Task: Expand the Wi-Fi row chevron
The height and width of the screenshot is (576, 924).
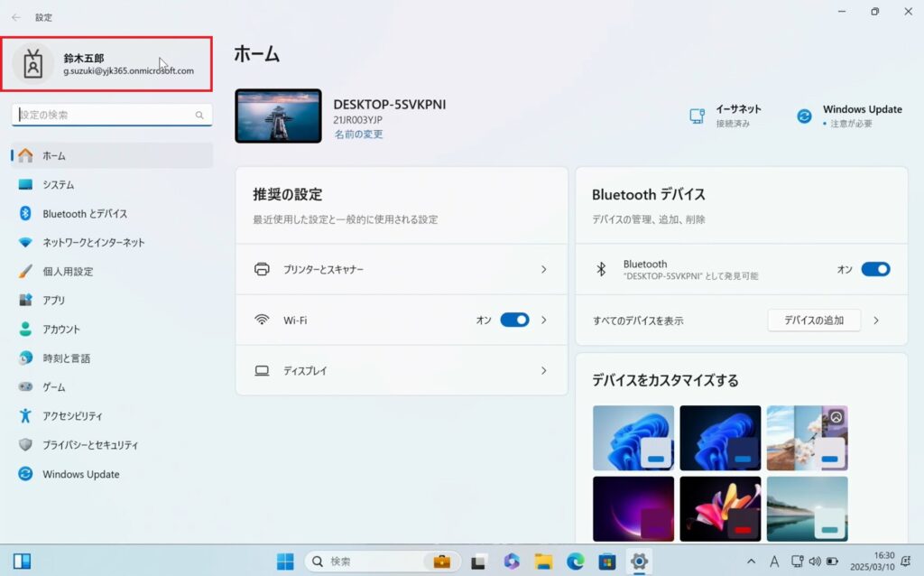Action: pos(543,321)
